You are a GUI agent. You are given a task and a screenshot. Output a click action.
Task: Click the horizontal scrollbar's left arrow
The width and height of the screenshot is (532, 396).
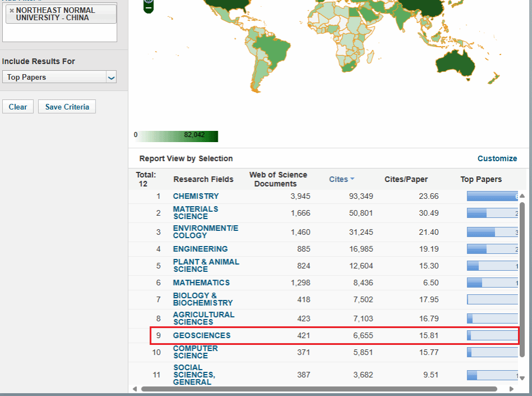[135, 389]
